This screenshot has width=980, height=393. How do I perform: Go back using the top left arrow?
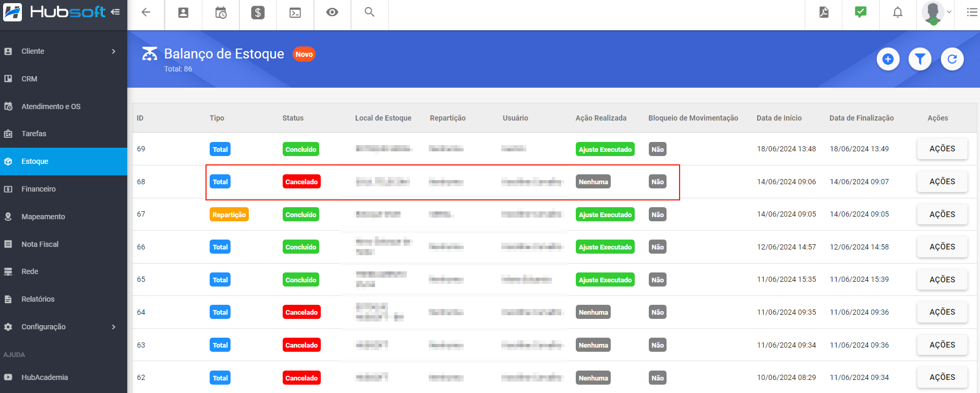tap(146, 12)
